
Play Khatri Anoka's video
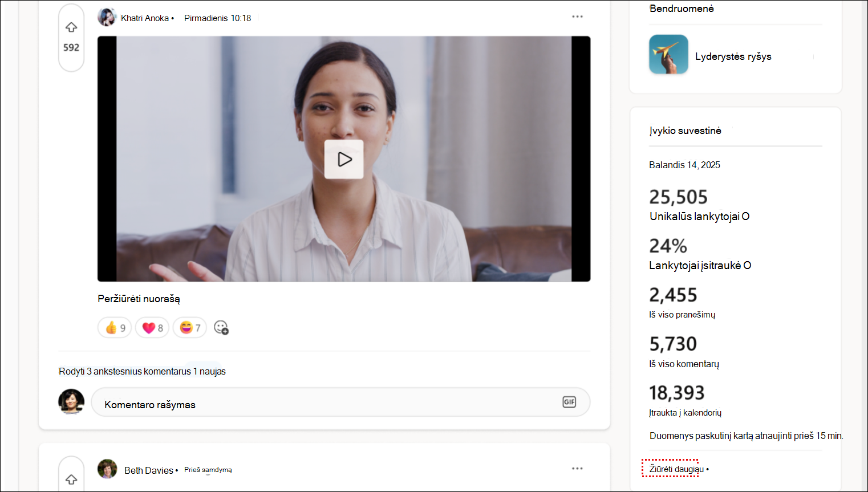click(344, 159)
